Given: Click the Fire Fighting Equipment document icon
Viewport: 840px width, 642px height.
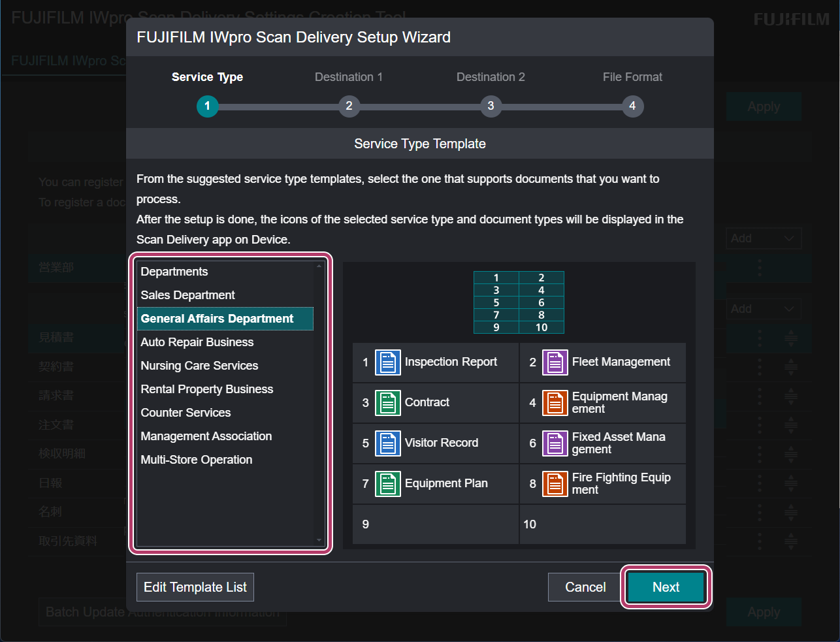Looking at the screenshot, I should click(555, 484).
